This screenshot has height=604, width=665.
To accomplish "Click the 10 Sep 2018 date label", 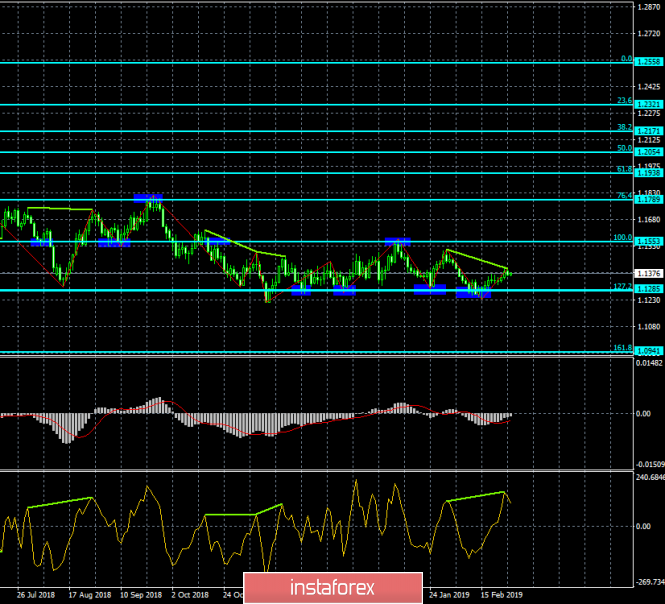I will point(141,595).
